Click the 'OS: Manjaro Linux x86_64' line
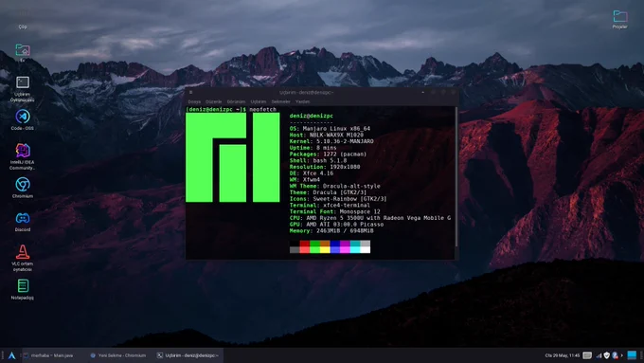This screenshot has height=363, width=644. tap(330, 129)
